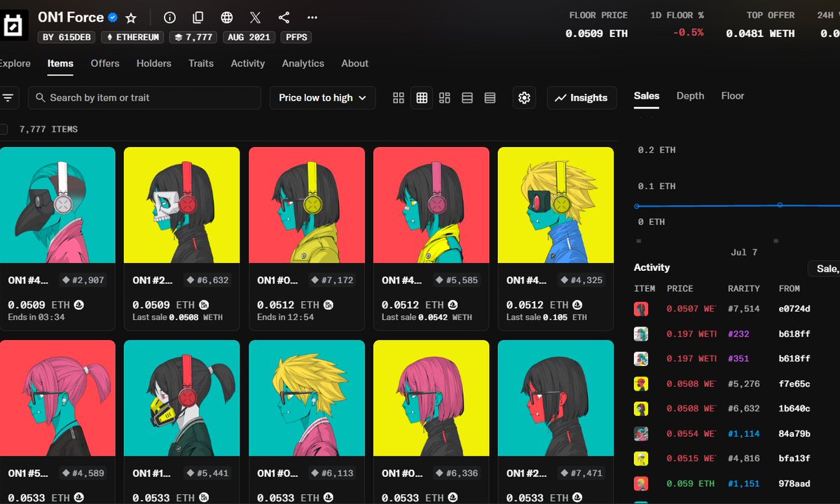840x504 pixels.
Task: Open the Analytics tab
Action: coord(303,63)
